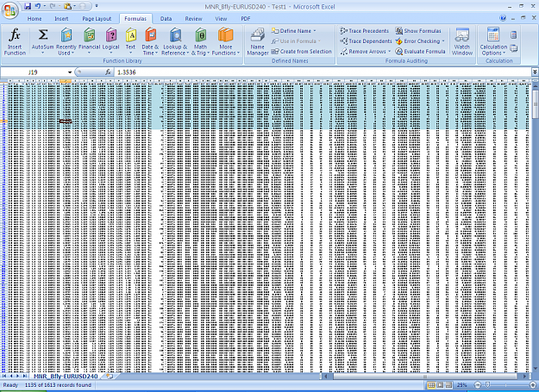The height and width of the screenshot is (392, 539).
Task: Open the More Functions menu
Action: (225, 41)
